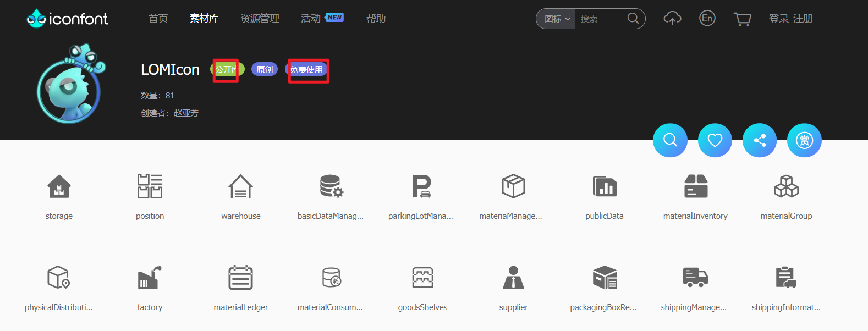The height and width of the screenshot is (331, 868).
Task: Open the storage house icon
Action: click(59, 186)
